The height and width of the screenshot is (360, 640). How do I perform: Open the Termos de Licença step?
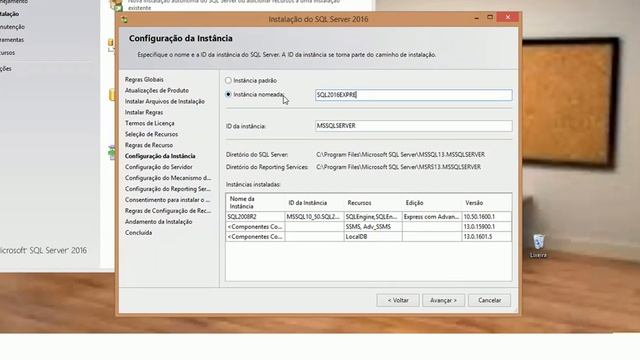pos(149,123)
